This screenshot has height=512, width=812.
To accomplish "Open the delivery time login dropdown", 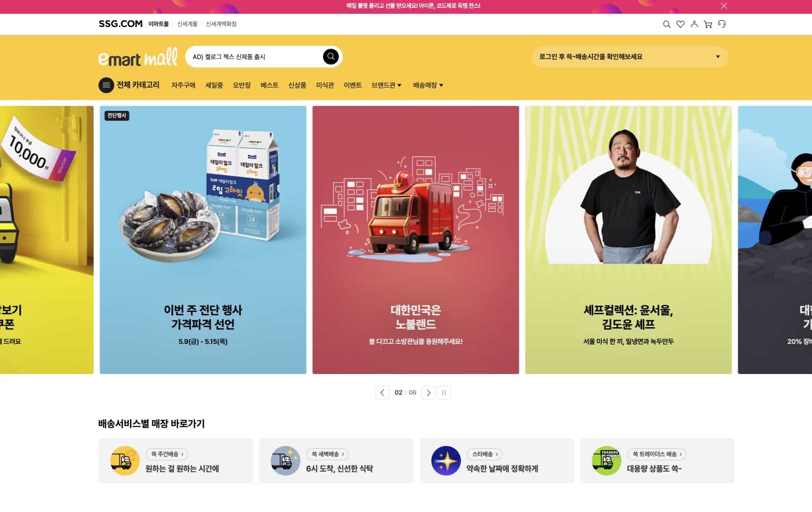I will 630,57.
